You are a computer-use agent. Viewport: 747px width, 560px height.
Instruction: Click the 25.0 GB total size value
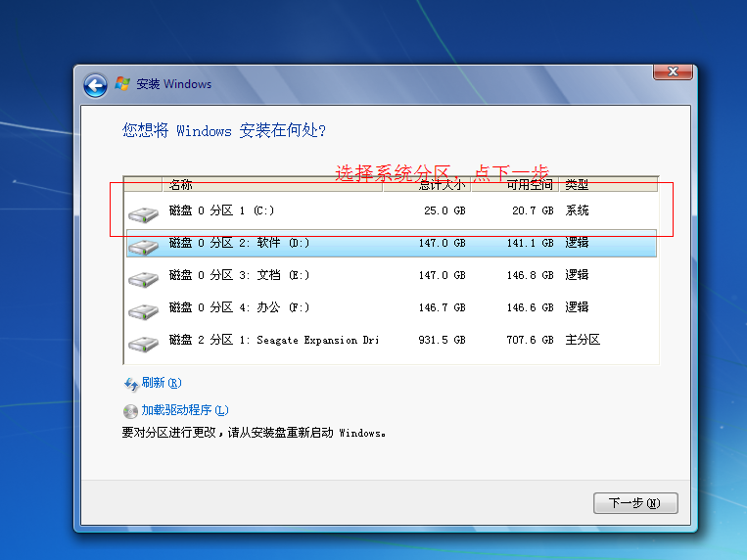444,210
